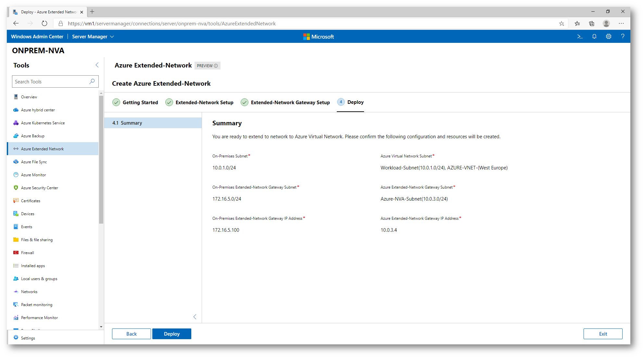Image resolution: width=644 pixels, height=358 pixels.
Task: Click Tools list scroll up arrow
Action: [101, 93]
